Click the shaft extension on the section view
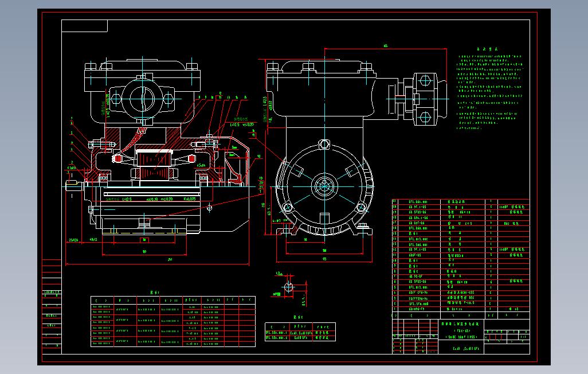Viewport: 588px width, 374px height. coord(75,185)
